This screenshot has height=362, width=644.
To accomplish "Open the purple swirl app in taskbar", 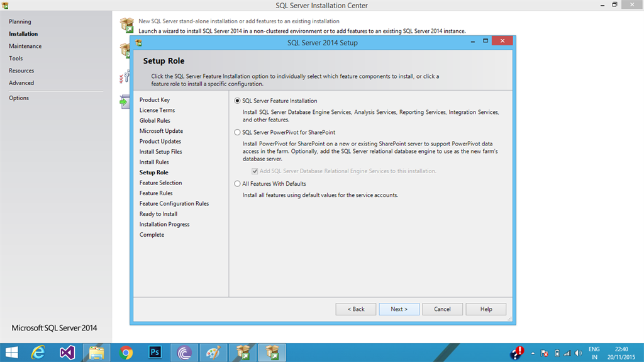I will click(184, 353).
